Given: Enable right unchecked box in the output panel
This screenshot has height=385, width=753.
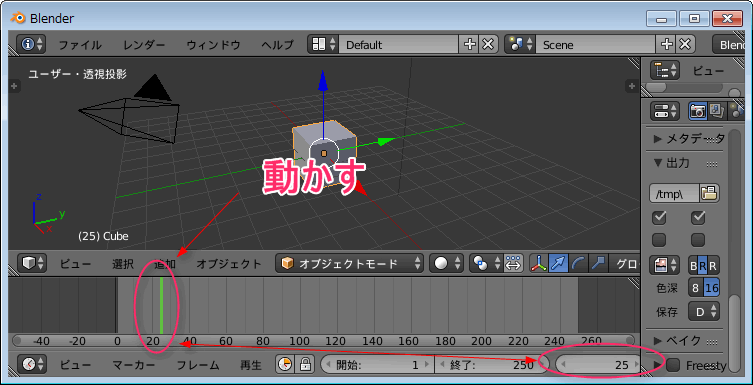Looking at the screenshot, I should pos(698,240).
